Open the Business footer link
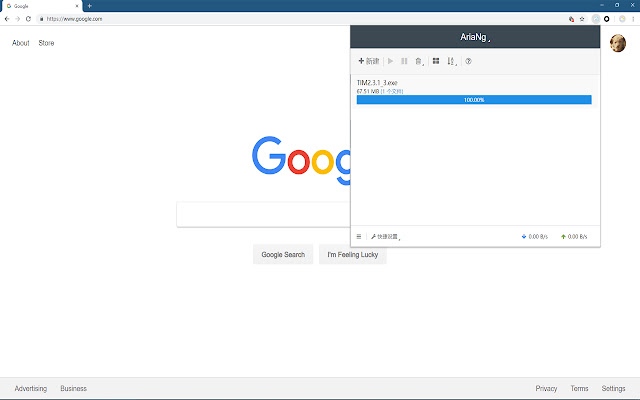This screenshot has height=400, width=640. coord(73,389)
